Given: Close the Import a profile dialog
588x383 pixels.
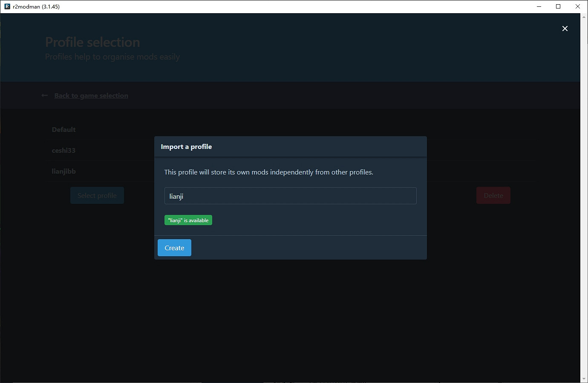Looking at the screenshot, I should (565, 29).
